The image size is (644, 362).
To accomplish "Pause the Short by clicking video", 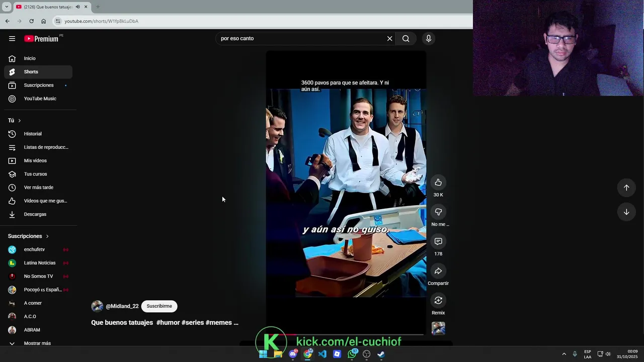I will coord(346,193).
